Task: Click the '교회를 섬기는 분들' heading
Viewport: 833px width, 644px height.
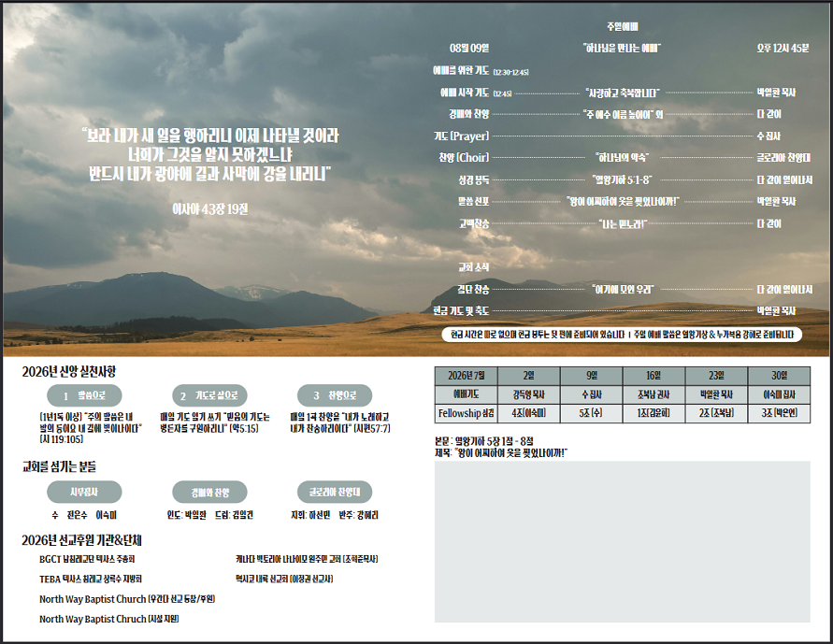Action: [59, 466]
